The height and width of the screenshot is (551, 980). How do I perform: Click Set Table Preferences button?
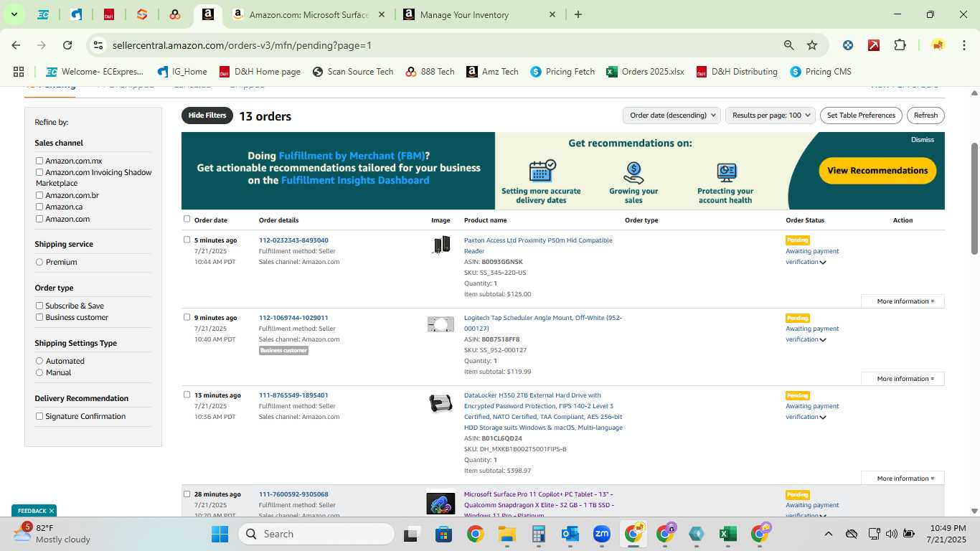click(861, 115)
